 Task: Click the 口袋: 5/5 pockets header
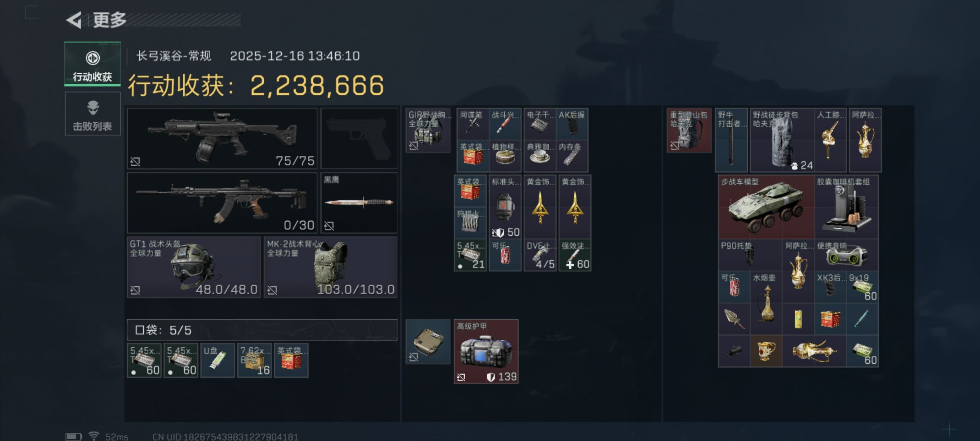coord(262,330)
